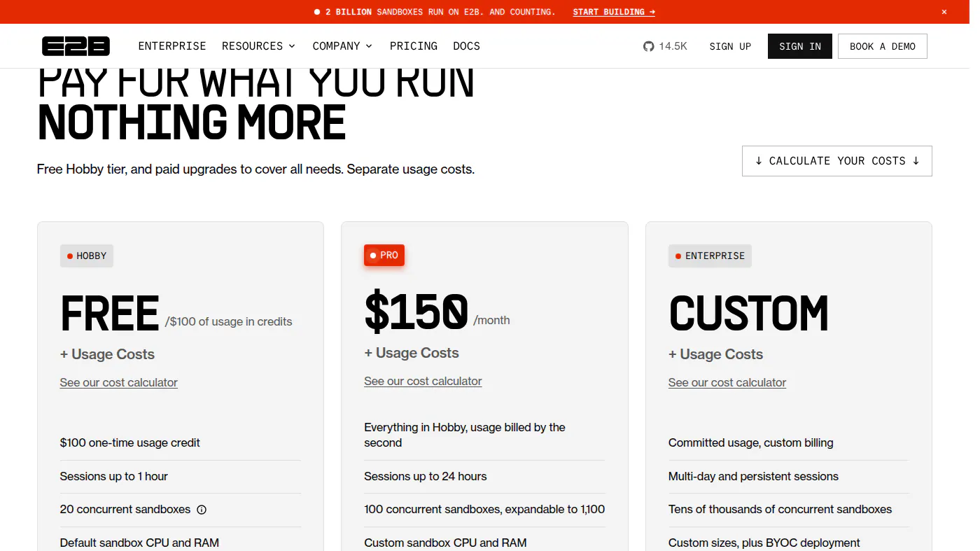Image resolution: width=980 pixels, height=551 pixels.
Task: Open the Docs nav link
Action: coord(466,46)
